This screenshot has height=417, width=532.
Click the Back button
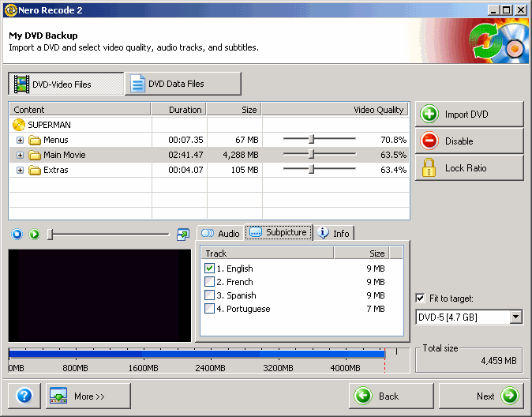pyautogui.click(x=391, y=396)
